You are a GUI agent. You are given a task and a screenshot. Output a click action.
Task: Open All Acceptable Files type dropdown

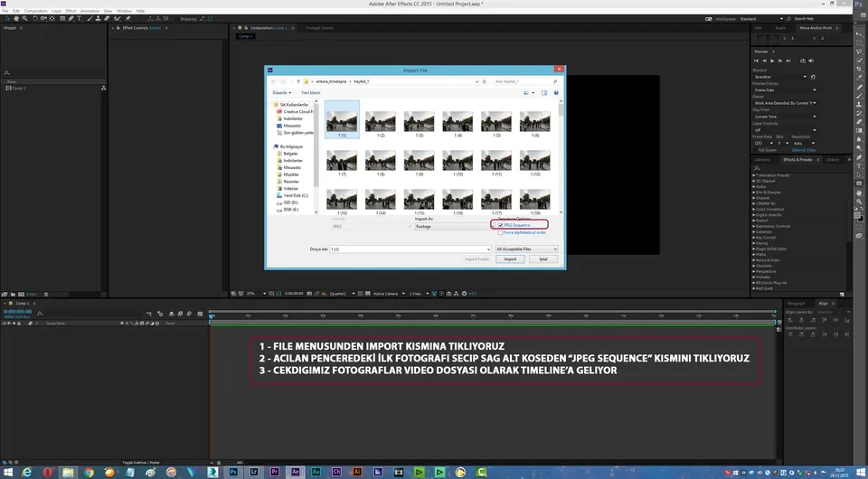click(x=526, y=249)
